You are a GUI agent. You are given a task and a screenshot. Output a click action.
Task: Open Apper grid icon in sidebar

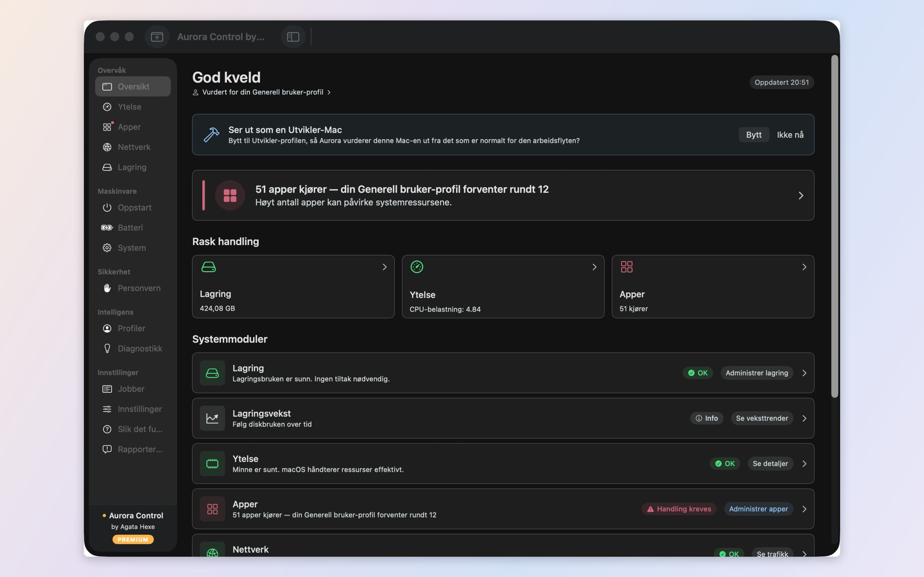107,127
